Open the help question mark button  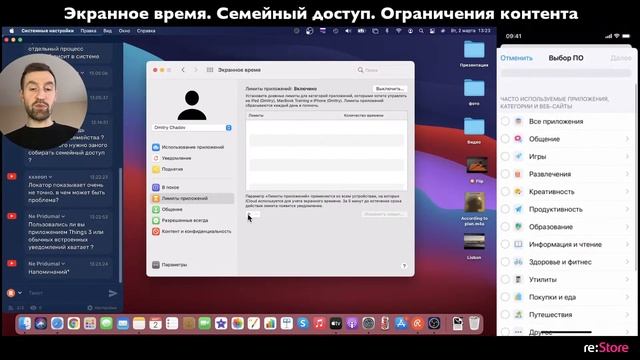click(404, 266)
